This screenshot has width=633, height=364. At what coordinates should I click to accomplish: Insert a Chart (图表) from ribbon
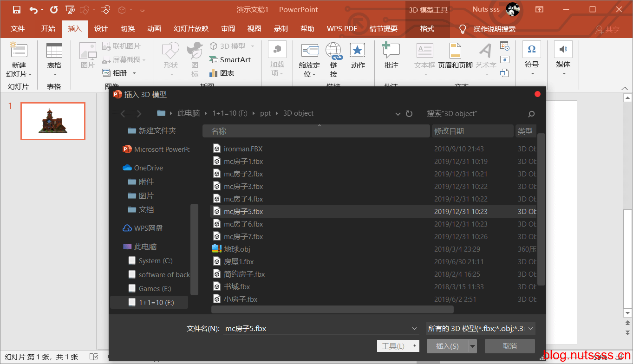pos(222,73)
